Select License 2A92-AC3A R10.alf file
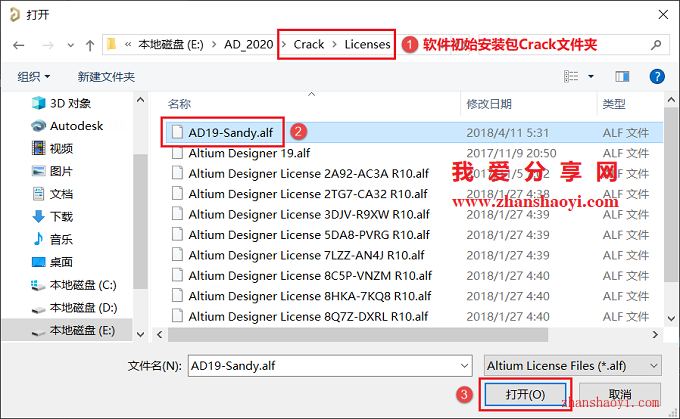The image size is (680, 419). tap(308, 173)
